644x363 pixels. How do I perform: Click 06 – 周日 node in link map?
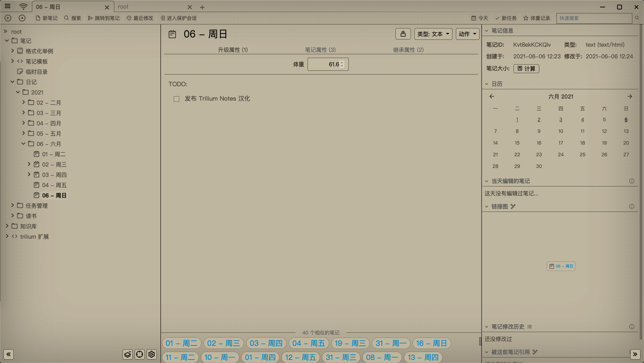(x=561, y=266)
